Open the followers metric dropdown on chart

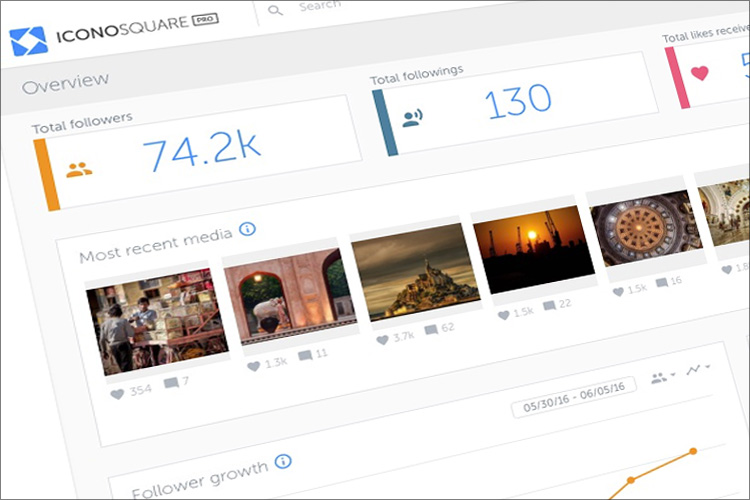point(663,378)
